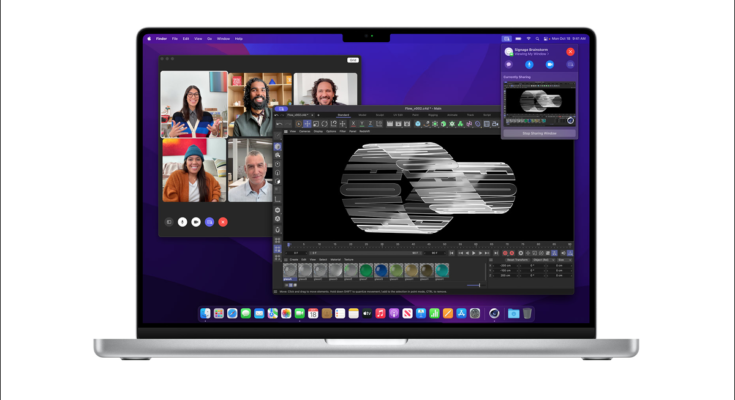Open the Finder menu in menu bar
Screen dimensions: 735x400
pos(160,39)
